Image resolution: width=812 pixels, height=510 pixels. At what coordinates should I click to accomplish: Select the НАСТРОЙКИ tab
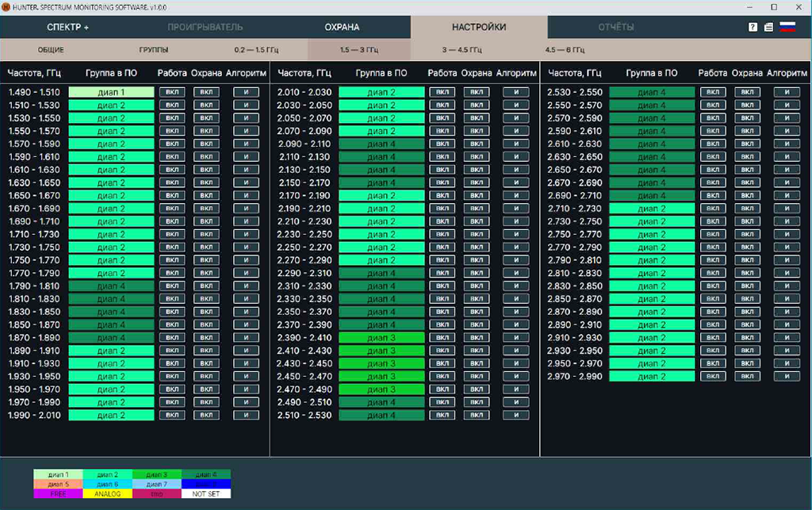(479, 27)
